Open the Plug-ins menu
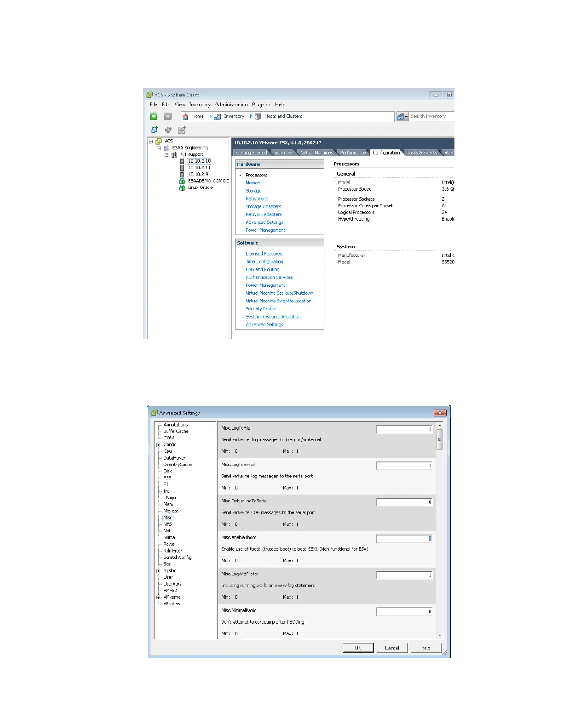The height and width of the screenshot is (728, 563). click(261, 105)
